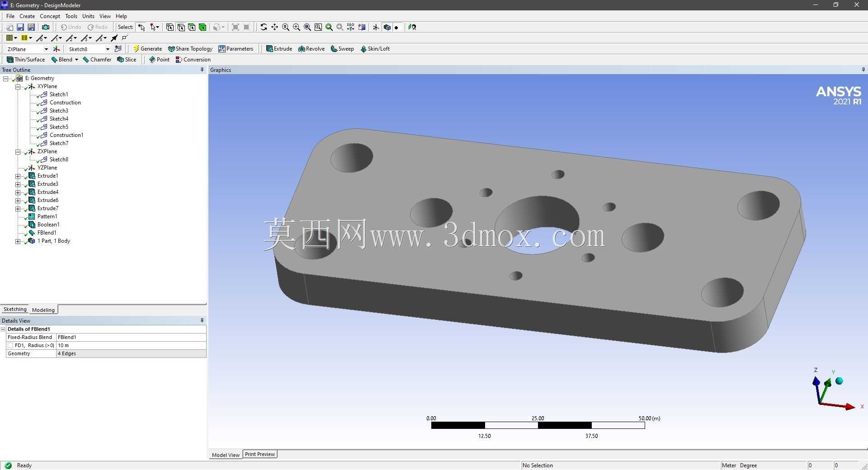Image resolution: width=868 pixels, height=470 pixels.
Task: Open the selection mode dropdown arrow
Action: pyautogui.click(x=158, y=27)
